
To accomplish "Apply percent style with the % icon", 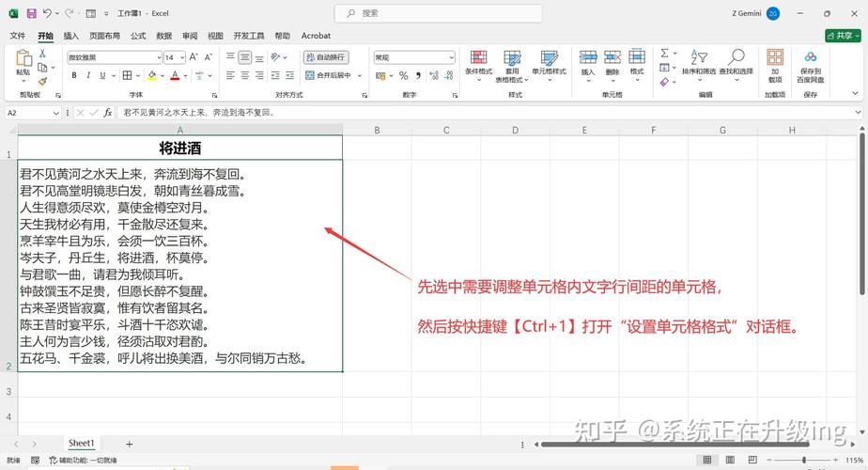I will click(x=404, y=75).
